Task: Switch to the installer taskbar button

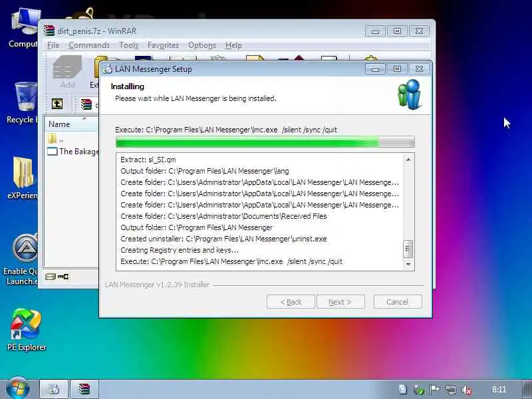Action: pos(54,389)
